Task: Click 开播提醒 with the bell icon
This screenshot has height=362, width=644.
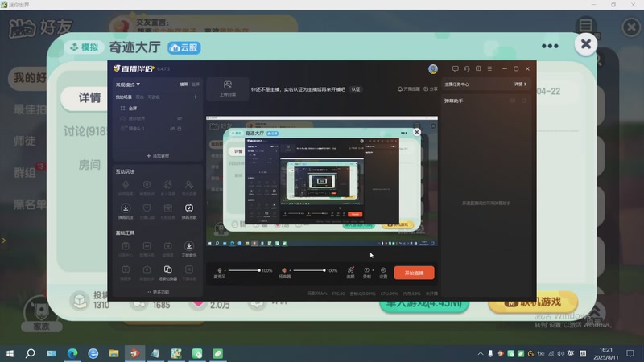Action: 409,89
